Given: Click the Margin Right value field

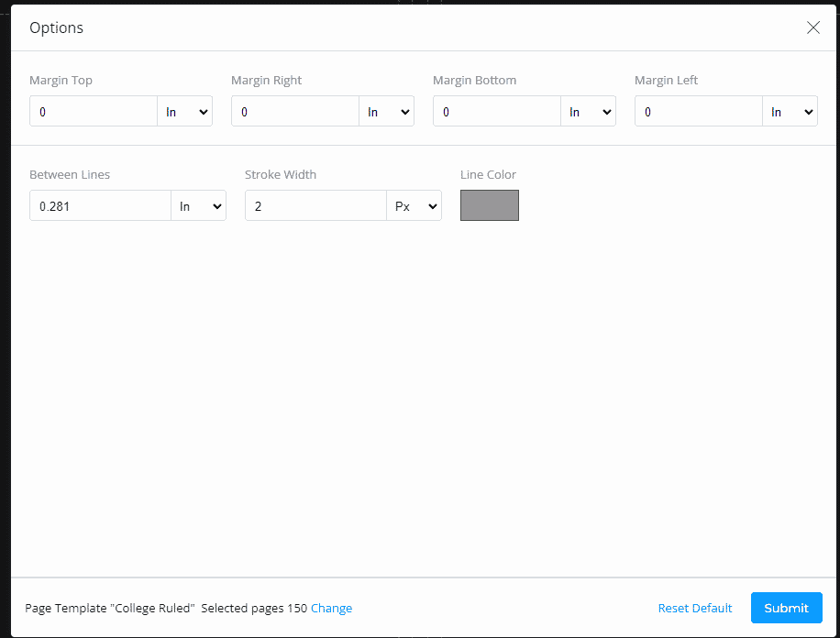Looking at the screenshot, I should [295, 112].
